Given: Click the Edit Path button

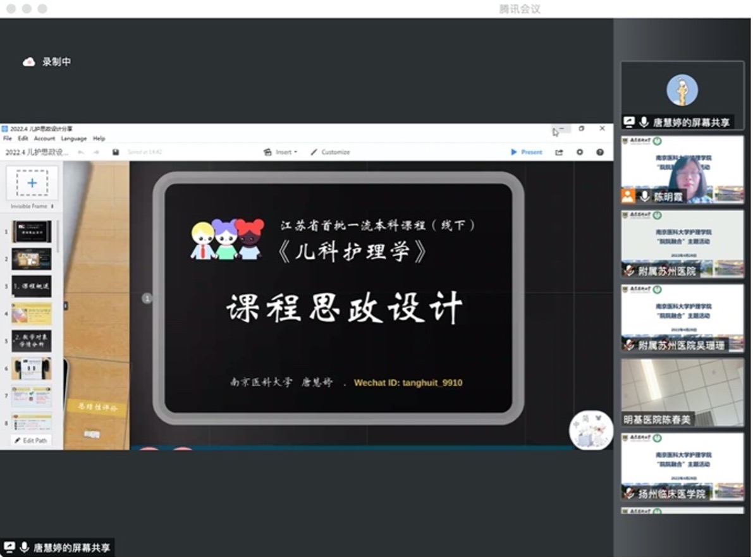Looking at the screenshot, I should tap(31, 440).
